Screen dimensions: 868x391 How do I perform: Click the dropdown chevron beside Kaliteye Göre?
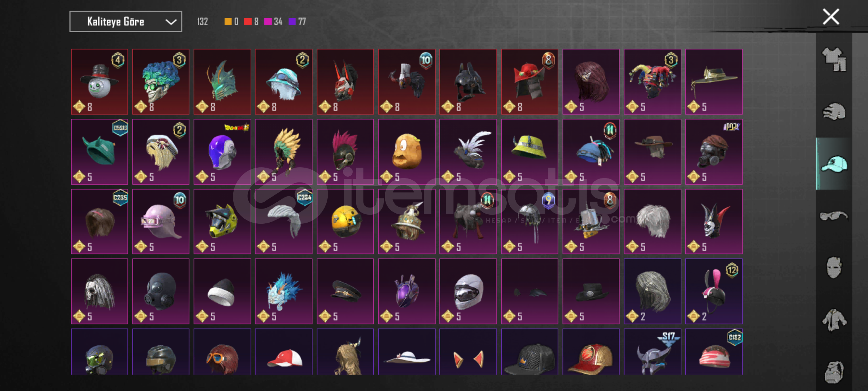tap(171, 22)
